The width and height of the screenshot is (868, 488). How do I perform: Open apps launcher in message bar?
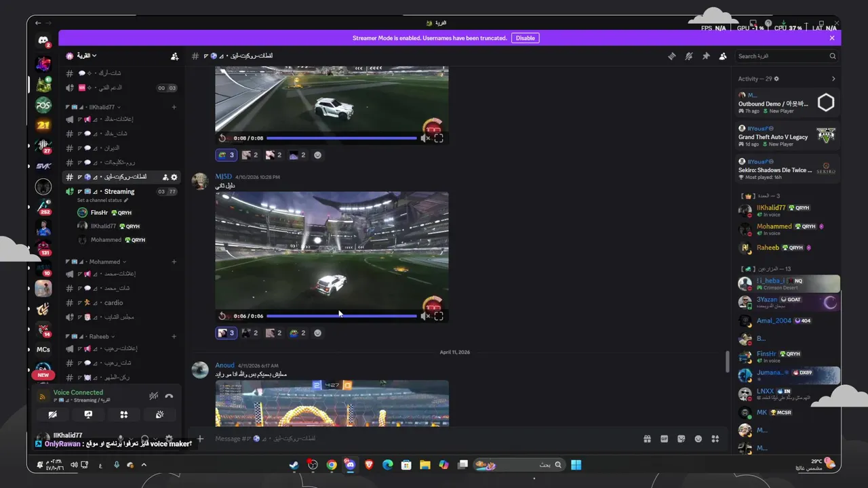(715, 439)
